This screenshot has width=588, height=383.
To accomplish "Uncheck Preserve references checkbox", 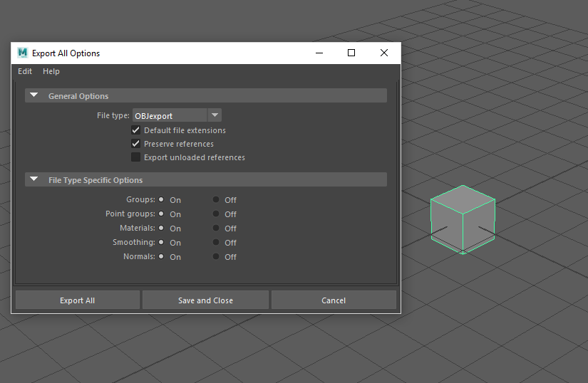I will (x=135, y=143).
